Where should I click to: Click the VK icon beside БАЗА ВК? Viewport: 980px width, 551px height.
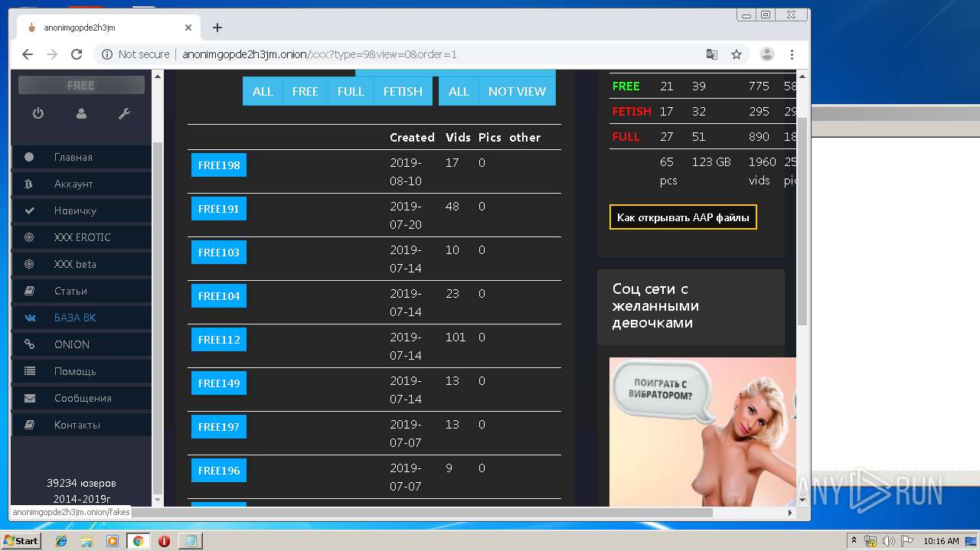coord(29,318)
